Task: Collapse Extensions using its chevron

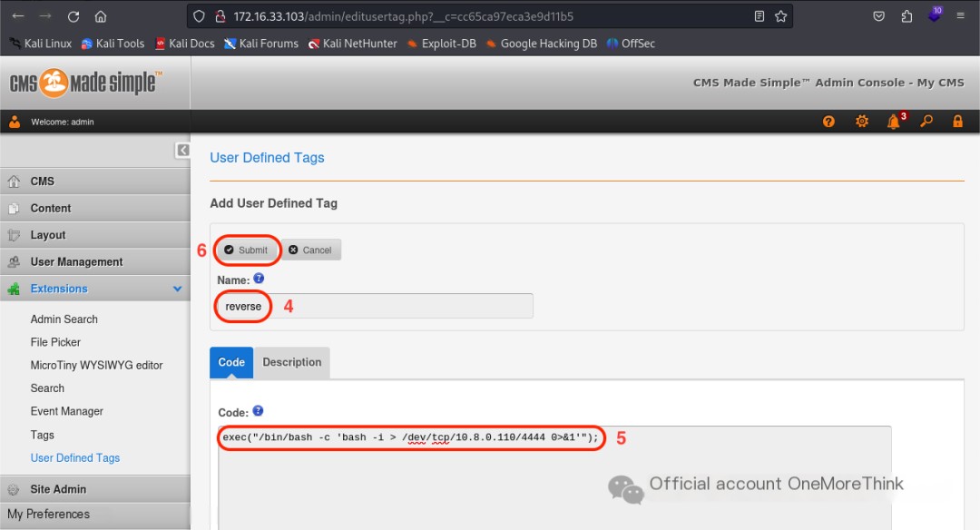Action: [x=178, y=289]
